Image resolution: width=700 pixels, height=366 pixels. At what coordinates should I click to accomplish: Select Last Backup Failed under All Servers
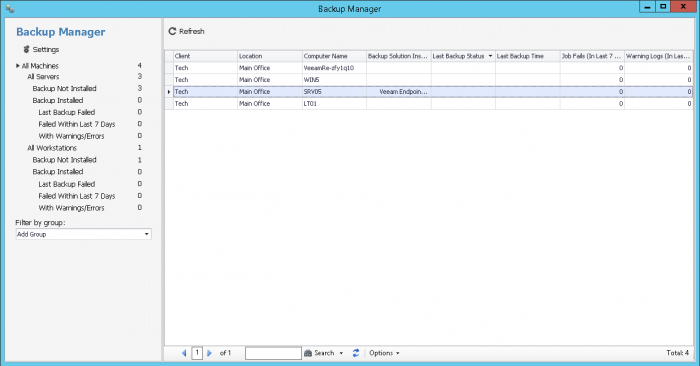[x=67, y=112]
